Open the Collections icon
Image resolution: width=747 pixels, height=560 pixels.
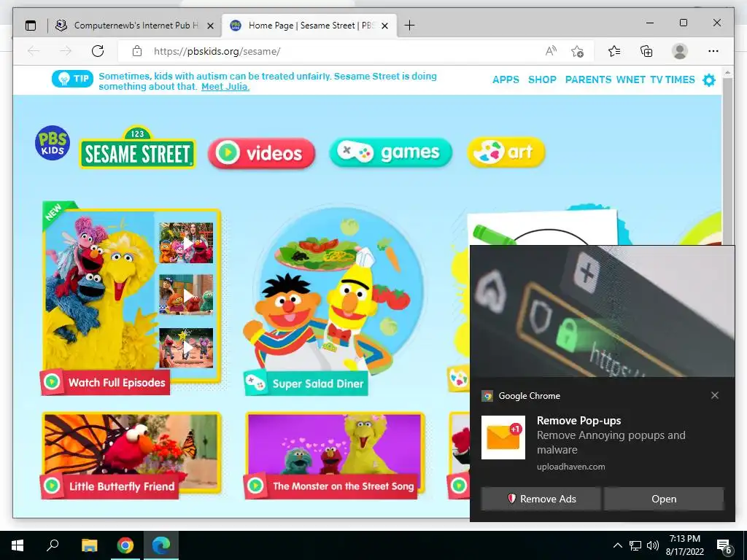[x=646, y=51]
